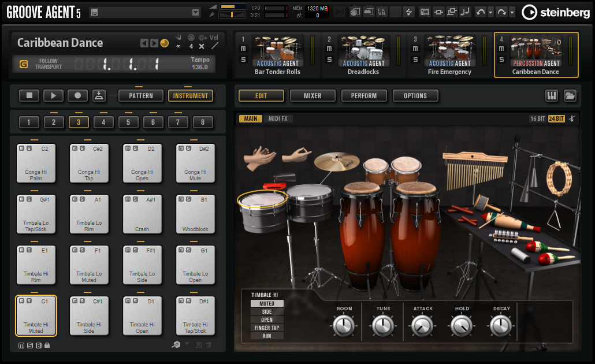Adjust the master tune slider
595x364 pixels.
(x=232, y=15)
